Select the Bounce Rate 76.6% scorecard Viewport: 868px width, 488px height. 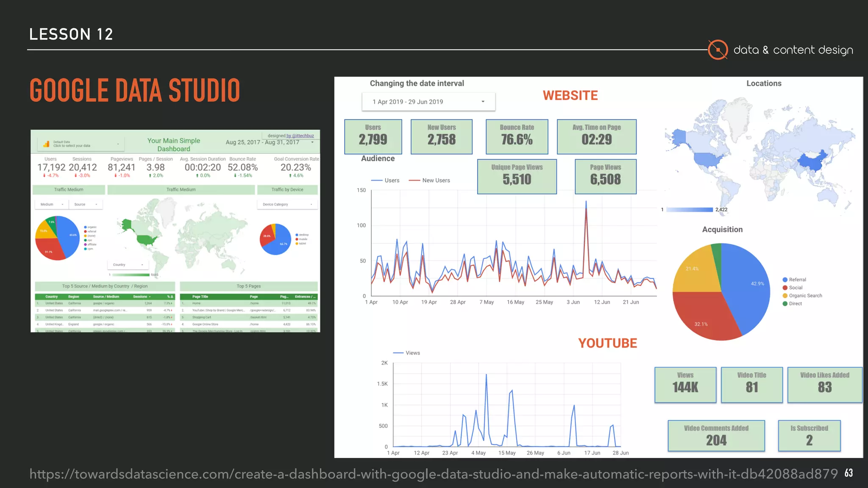(x=517, y=136)
